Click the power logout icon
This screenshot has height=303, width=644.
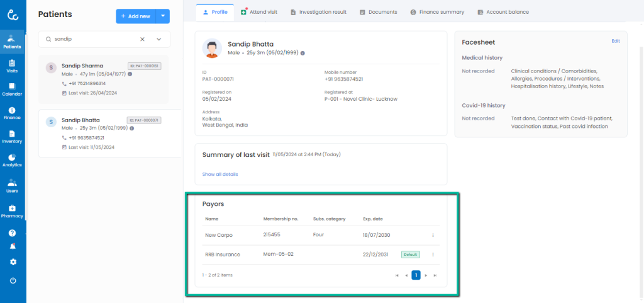pos(13,280)
